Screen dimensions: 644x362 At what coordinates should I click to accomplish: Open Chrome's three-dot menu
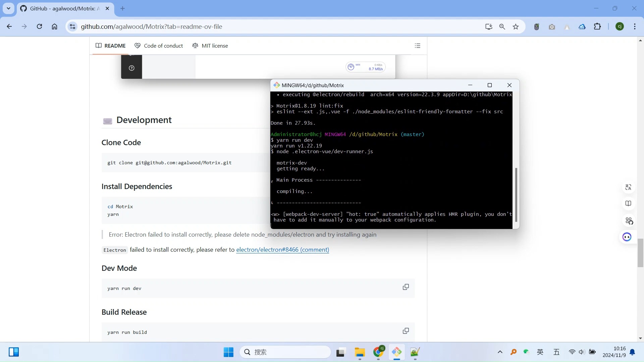pyautogui.click(x=635, y=26)
